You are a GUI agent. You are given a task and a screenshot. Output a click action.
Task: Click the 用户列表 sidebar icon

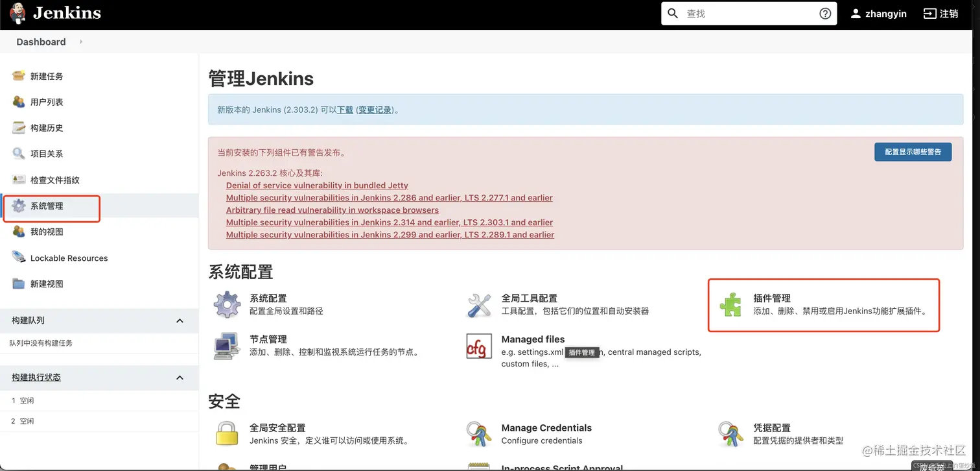coord(18,102)
